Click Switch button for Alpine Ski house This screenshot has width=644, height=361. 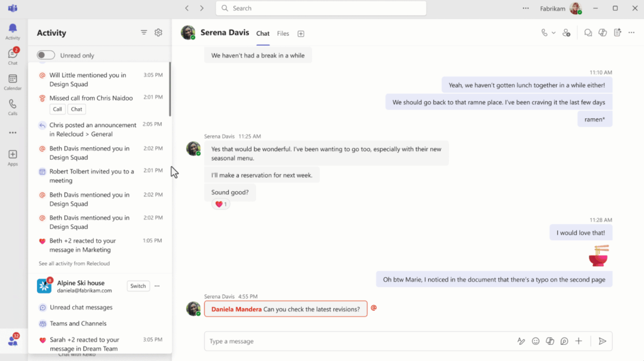[x=138, y=286]
